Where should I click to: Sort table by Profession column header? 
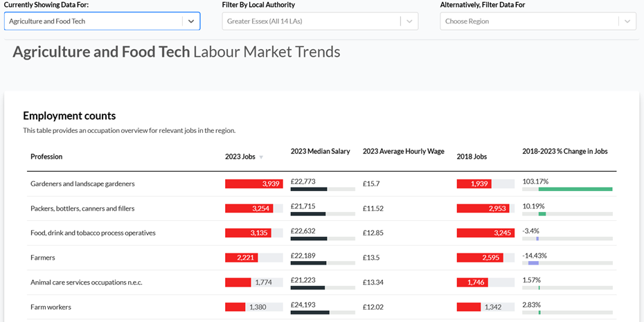point(46,156)
